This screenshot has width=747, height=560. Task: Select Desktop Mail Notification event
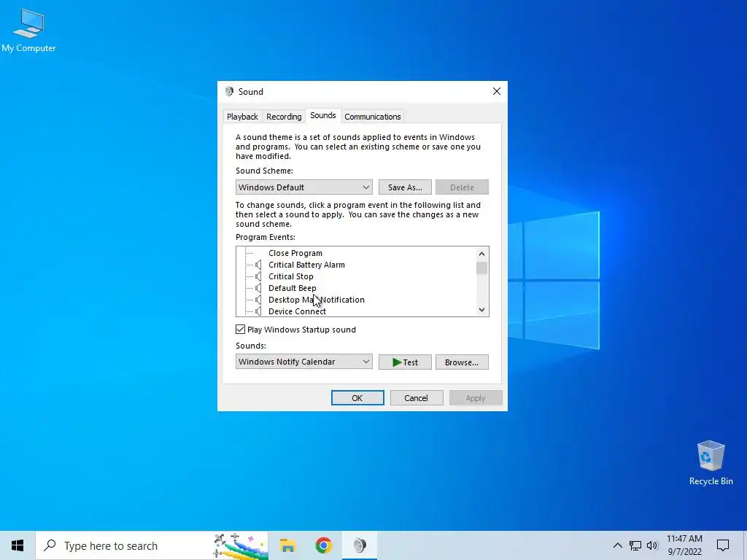coord(317,300)
